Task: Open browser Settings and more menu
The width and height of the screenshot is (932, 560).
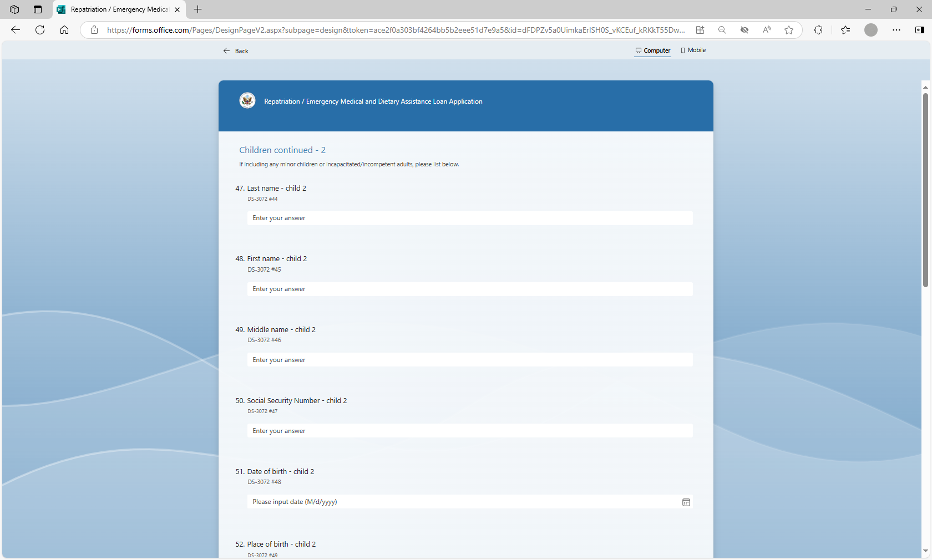Action: [896, 30]
